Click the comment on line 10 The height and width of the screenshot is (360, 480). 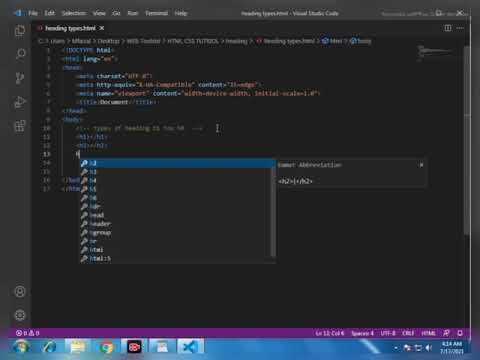pos(139,128)
